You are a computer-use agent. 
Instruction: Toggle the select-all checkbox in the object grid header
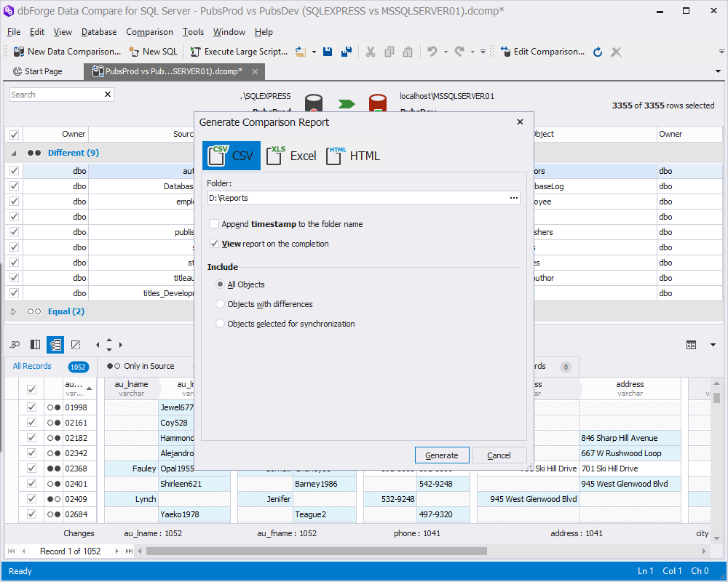pyautogui.click(x=14, y=135)
